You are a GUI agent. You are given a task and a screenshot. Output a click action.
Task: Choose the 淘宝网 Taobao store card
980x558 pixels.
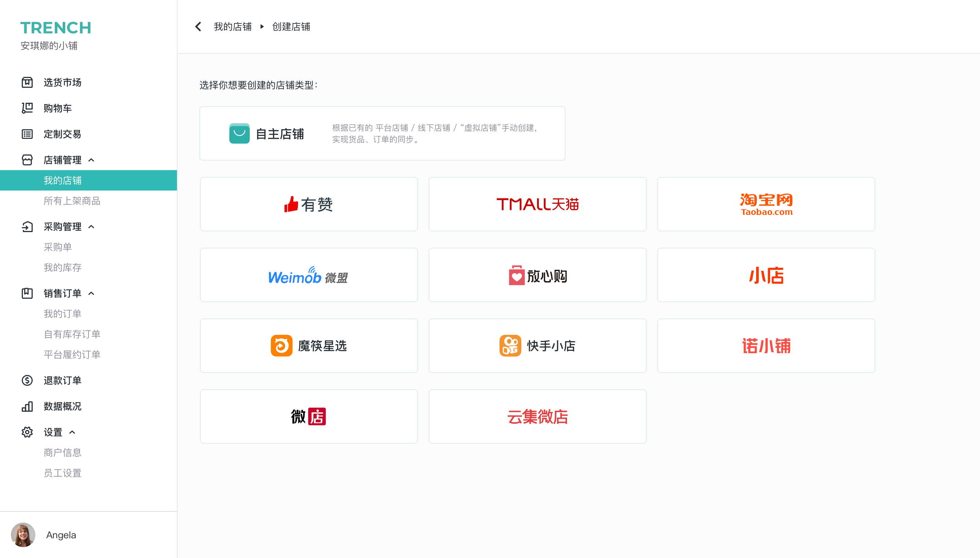click(x=766, y=204)
